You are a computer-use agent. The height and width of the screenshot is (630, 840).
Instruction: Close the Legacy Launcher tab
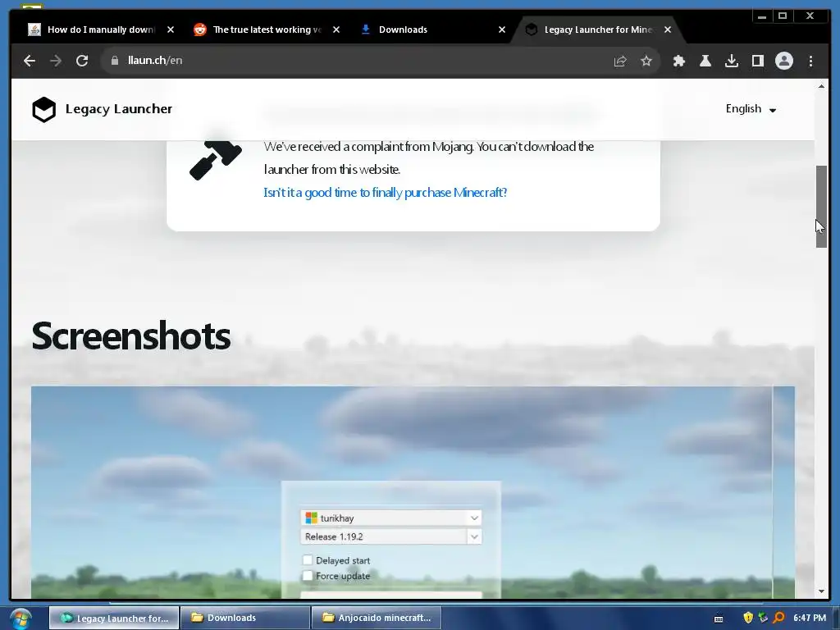[668, 30]
